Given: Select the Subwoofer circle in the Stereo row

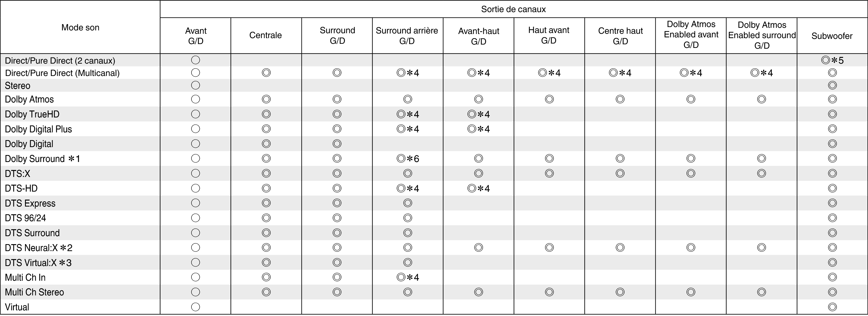Looking at the screenshot, I should (x=832, y=86).
